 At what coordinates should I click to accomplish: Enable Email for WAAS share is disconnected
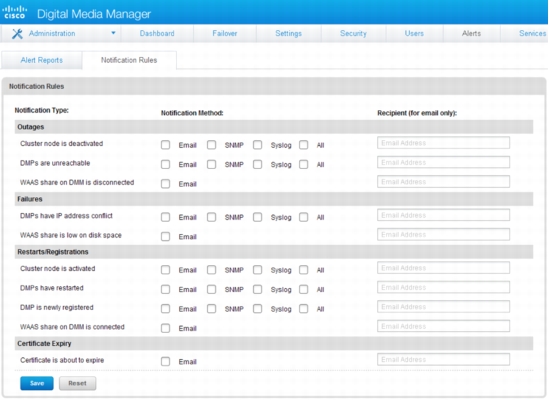coord(165,184)
